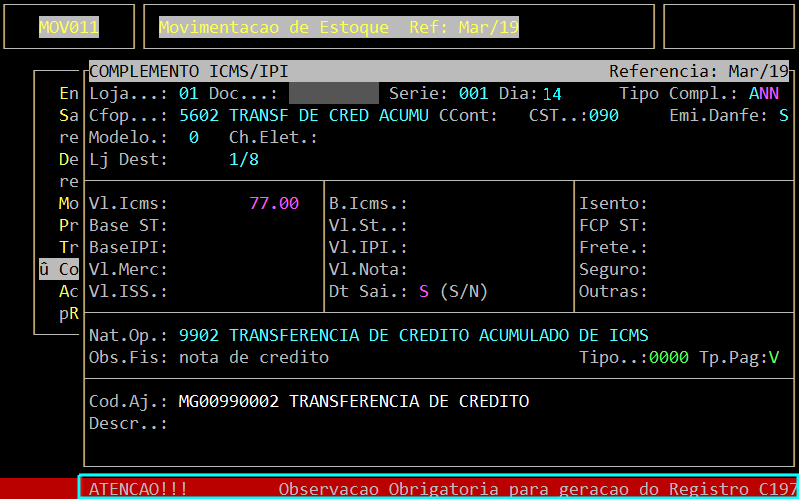Click the Vl.St.. label
The width and height of the screenshot is (799, 499).
pos(368,225)
